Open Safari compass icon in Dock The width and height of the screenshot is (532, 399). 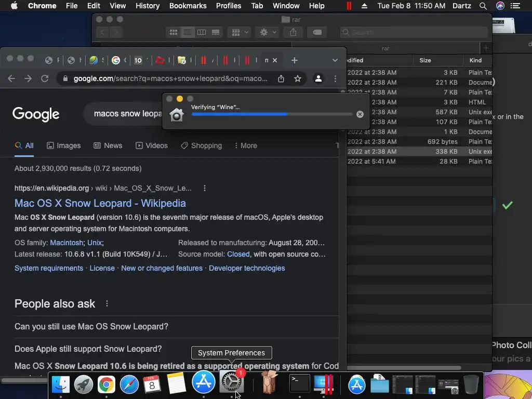(x=129, y=384)
